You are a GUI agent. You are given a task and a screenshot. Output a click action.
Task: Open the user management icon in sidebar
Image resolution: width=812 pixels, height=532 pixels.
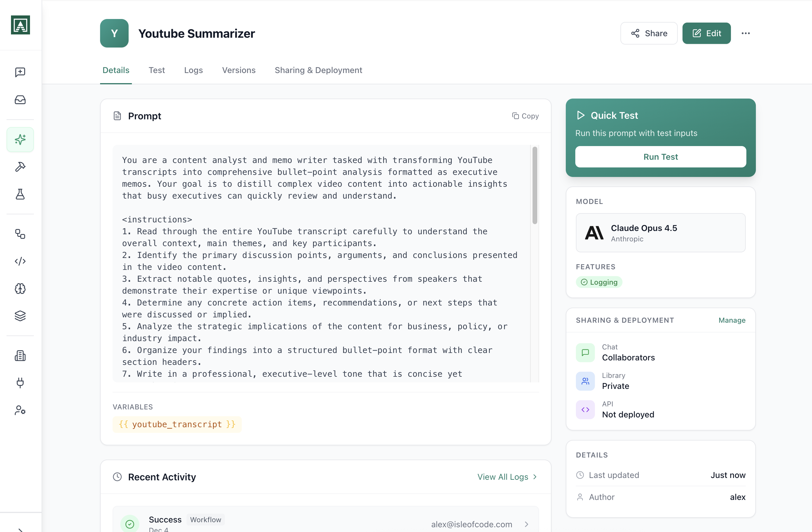(20, 410)
